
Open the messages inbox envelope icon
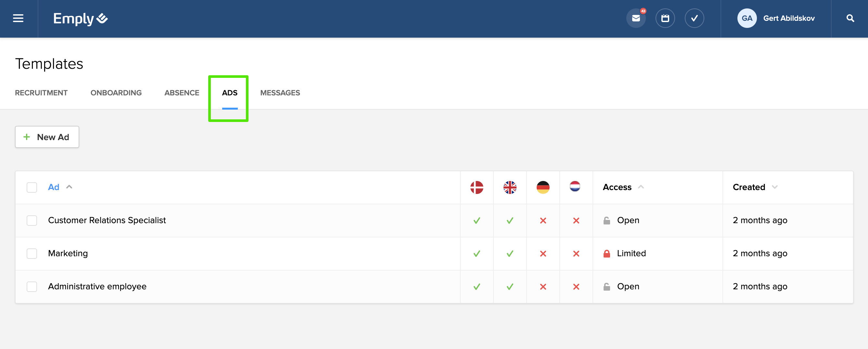636,18
